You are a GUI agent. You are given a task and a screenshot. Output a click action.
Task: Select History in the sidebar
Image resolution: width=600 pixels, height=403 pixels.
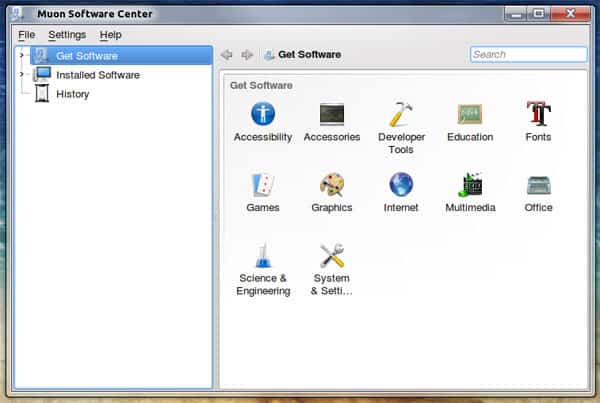(x=73, y=94)
